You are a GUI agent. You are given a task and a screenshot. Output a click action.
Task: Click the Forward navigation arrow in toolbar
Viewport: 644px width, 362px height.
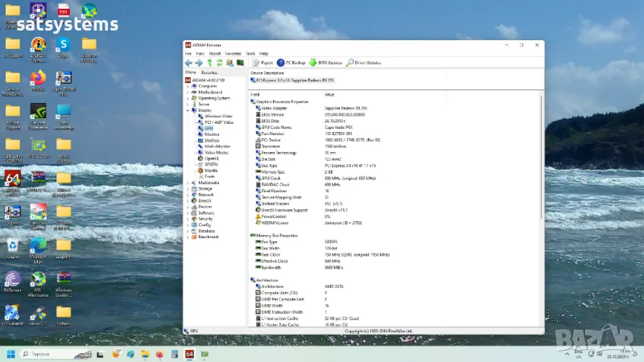click(198, 62)
